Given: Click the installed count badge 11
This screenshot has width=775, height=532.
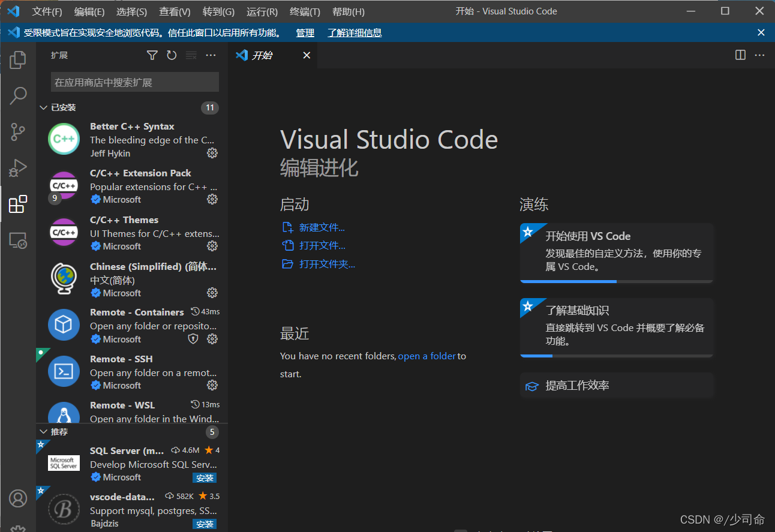Looking at the screenshot, I should tap(209, 108).
